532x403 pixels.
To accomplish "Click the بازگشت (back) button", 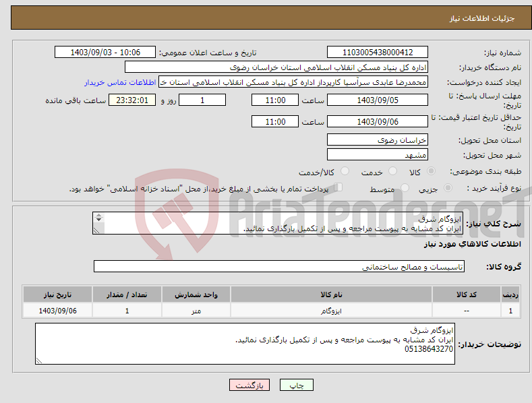I will [x=249, y=385].
